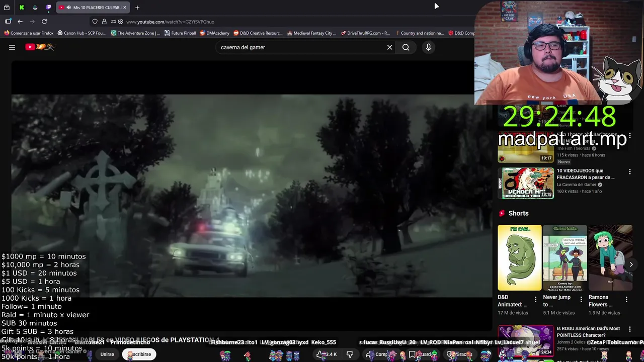Open the YouTube guide hamburger menu
The height and width of the screenshot is (362, 644).
pyautogui.click(x=12, y=47)
